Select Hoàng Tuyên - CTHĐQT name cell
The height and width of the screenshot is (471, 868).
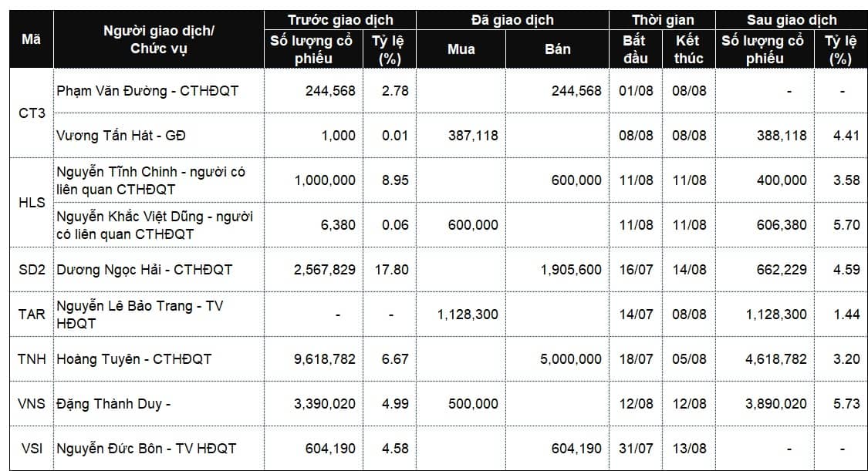tap(133, 359)
